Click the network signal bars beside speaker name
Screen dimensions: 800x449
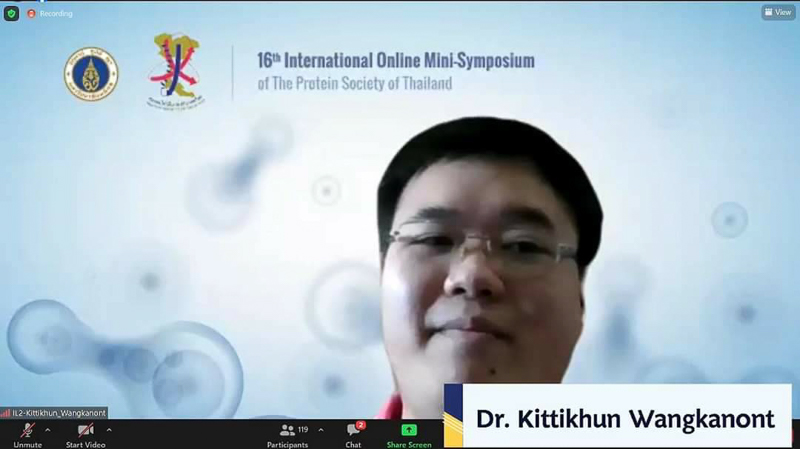[x=6, y=412]
